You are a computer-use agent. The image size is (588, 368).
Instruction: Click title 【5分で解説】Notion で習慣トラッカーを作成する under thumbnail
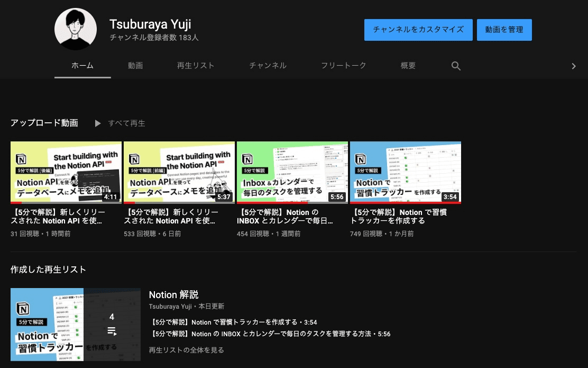pos(399,216)
